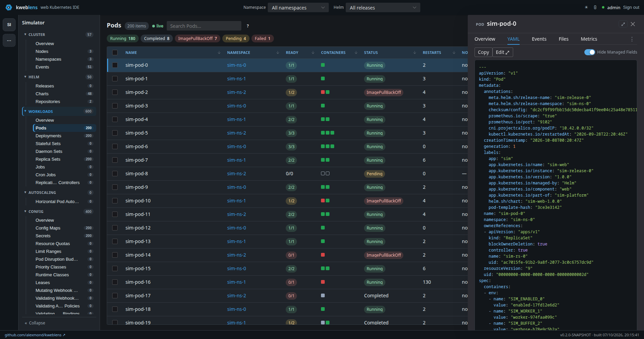The image size is (644, 339).
Task: Switch to the Overview tab in pod panel
Action: [x=485, y=39]
